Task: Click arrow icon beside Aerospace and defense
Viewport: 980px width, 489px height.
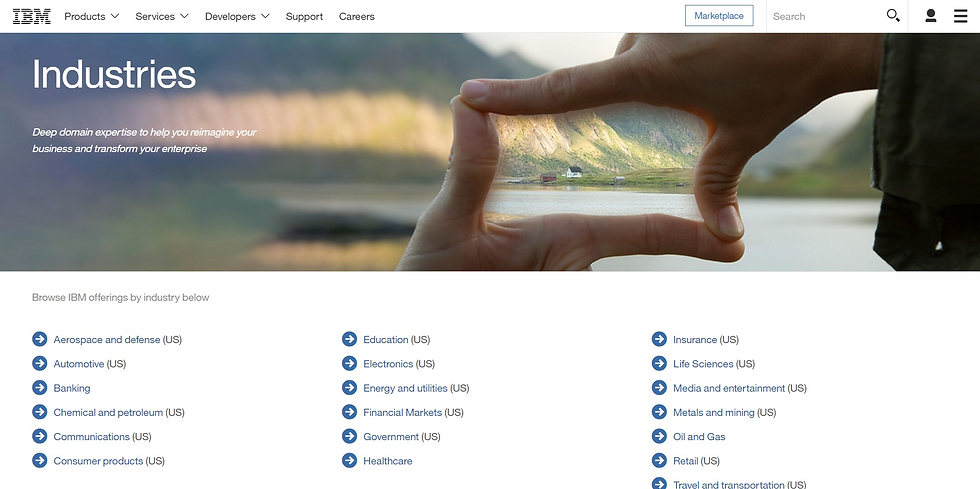Action: coord(39,339)
